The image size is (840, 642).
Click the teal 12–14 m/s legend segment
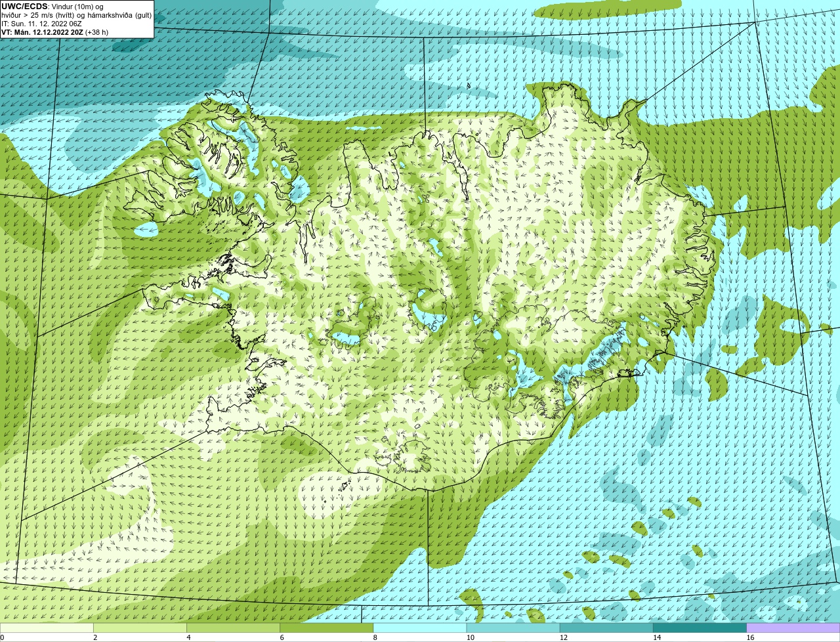[x=606, y=628]
